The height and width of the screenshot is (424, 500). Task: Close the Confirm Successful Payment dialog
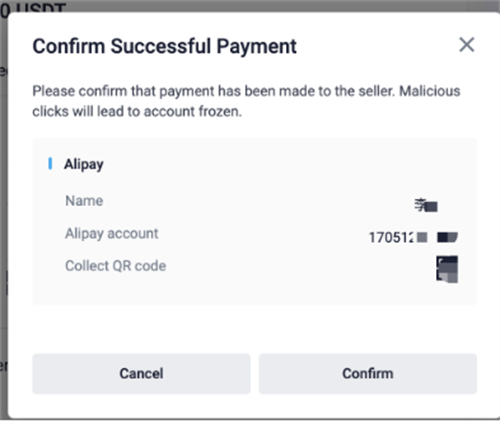point(466,45)
